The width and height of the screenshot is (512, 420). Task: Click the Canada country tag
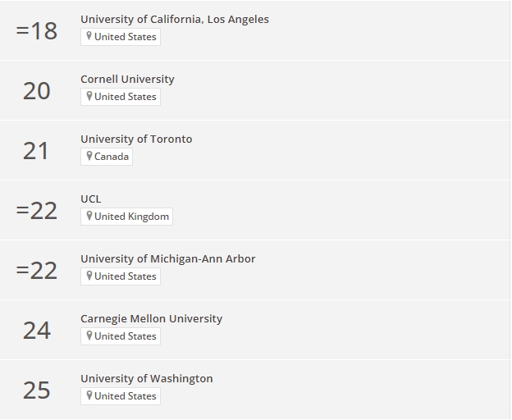(107, 157)
